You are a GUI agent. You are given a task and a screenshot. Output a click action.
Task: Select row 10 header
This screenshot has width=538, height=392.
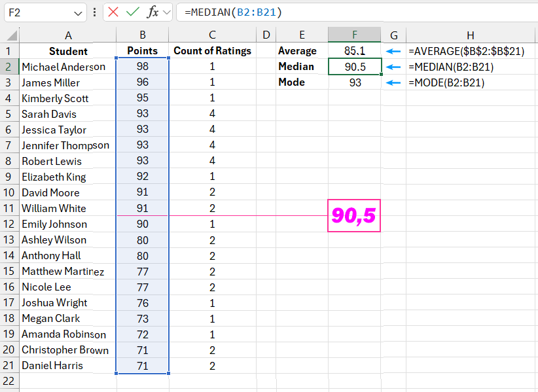pyautogui.click(x=9, y=192)
